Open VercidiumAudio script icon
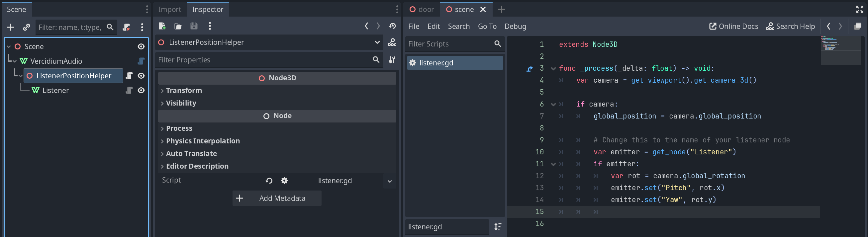Screen dimensions: 868x237 click(141, 61)
